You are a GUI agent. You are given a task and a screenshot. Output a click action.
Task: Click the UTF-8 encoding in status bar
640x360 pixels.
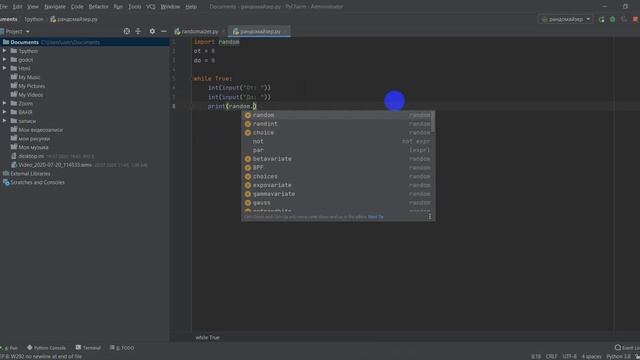(569, 356)
